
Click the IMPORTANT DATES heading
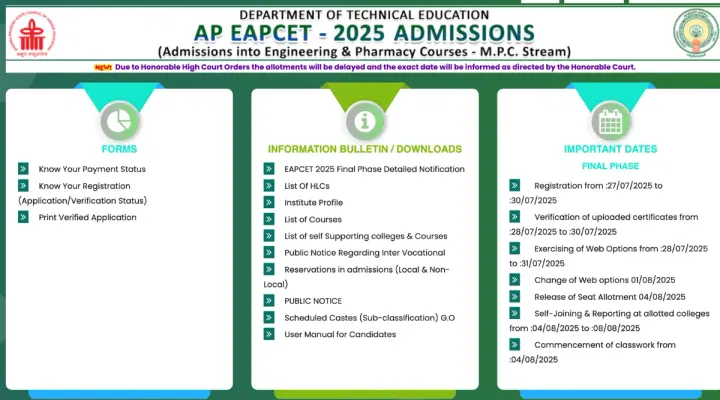click(611, 149)
